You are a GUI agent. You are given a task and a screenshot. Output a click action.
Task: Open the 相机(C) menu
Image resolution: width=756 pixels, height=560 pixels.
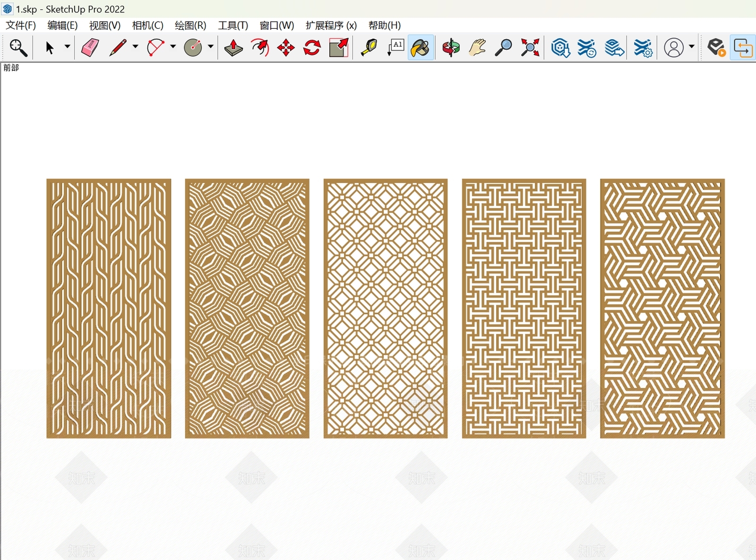tap(147, 26)
